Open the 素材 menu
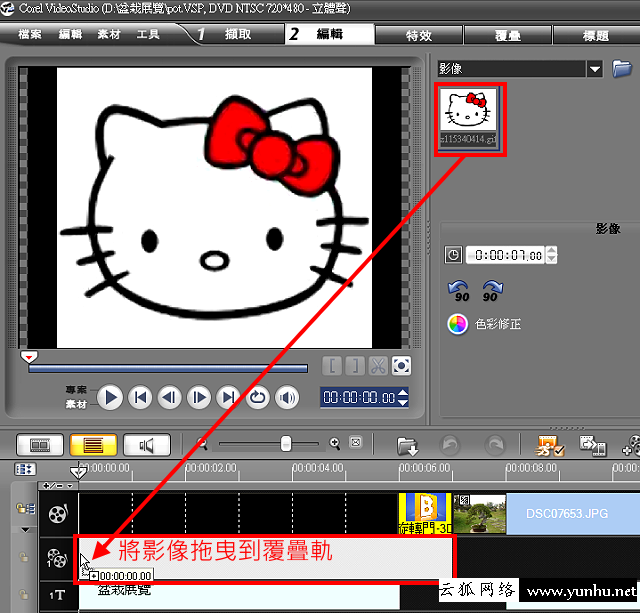 (109, 34)
